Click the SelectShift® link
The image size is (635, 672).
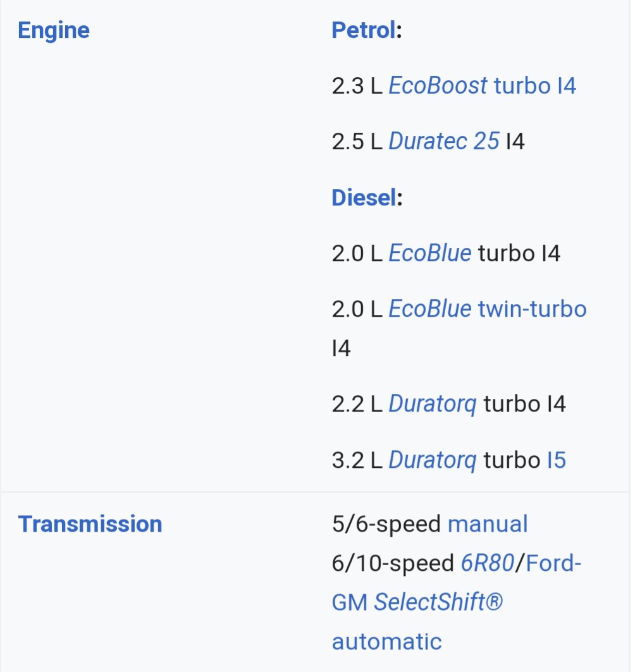pos(438,602)
